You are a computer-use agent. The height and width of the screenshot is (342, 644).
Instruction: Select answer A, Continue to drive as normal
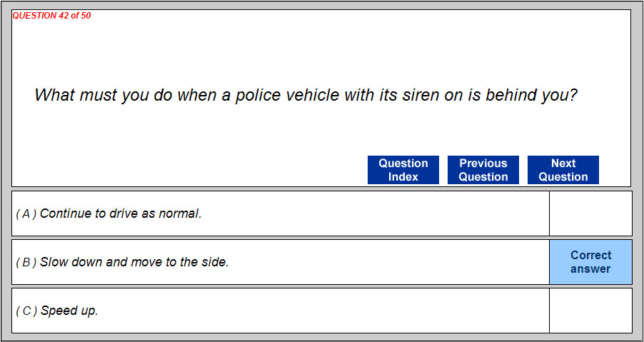click(x=121, y=213)
